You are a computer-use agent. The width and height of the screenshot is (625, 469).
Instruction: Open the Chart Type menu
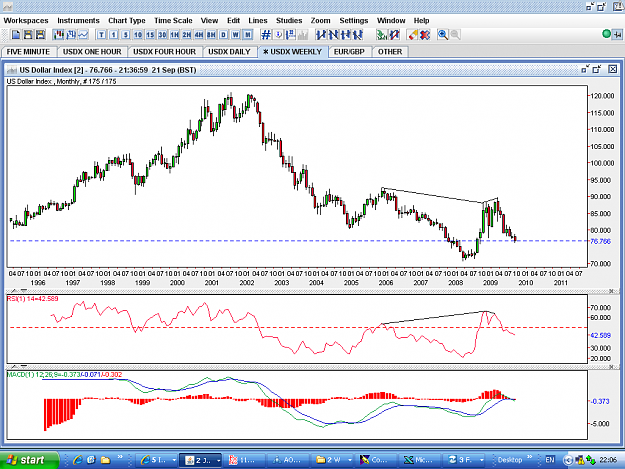tap(127, 21)
